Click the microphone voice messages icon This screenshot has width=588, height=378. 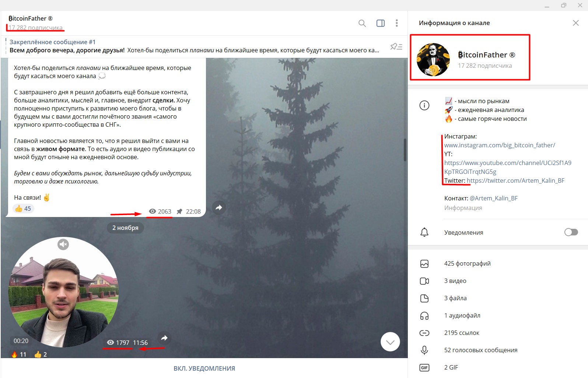click(424, 350)
